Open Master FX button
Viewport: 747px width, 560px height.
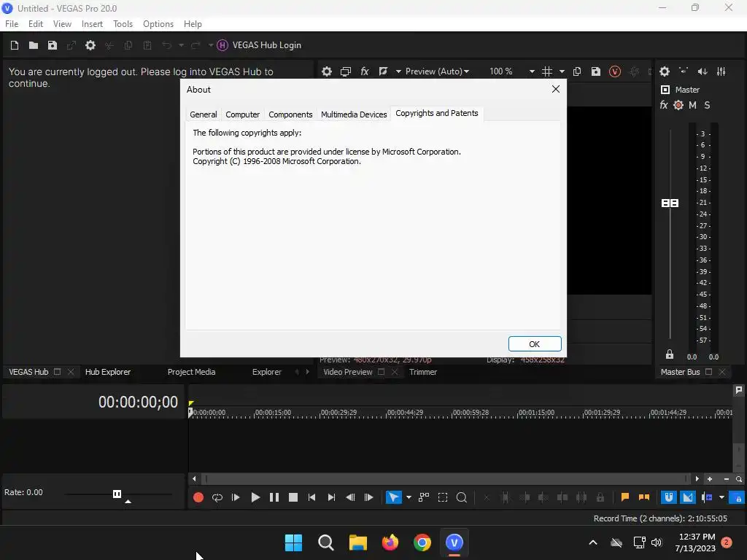point(664,105)
